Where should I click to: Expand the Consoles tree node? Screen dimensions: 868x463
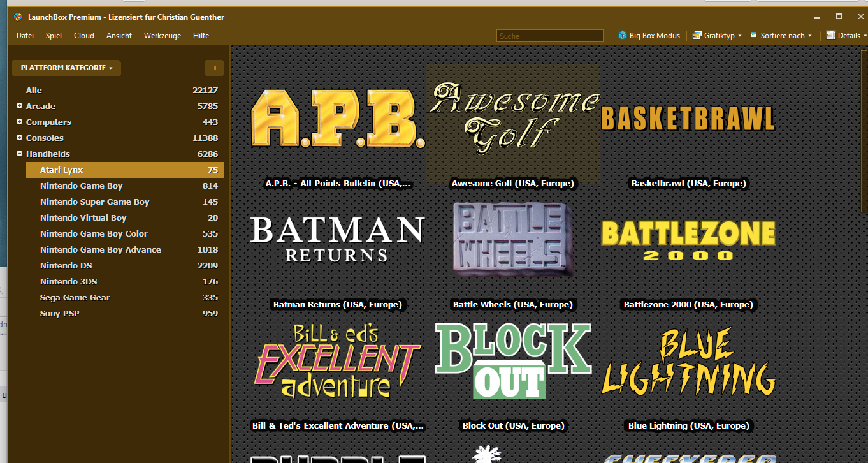(x=20, y=138)
